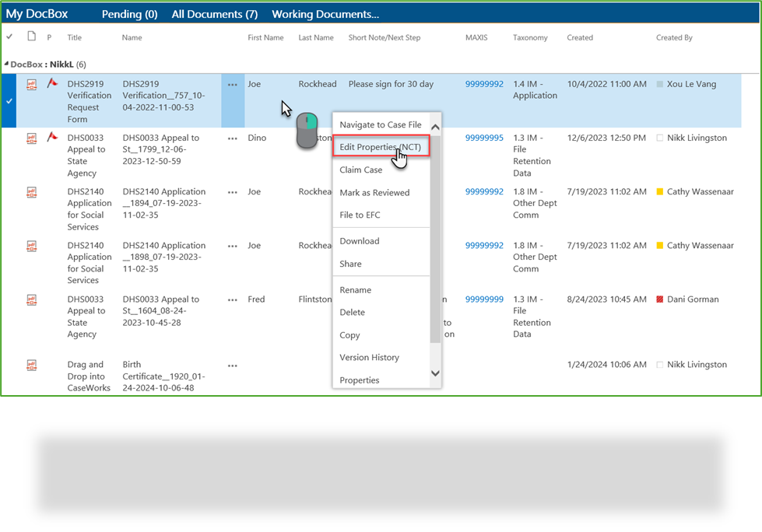Toggle the priority flag on the DHS0033 Appeal row
Image resolution: width=762 pixels, height=532 pixels.
tap(51, 136)
